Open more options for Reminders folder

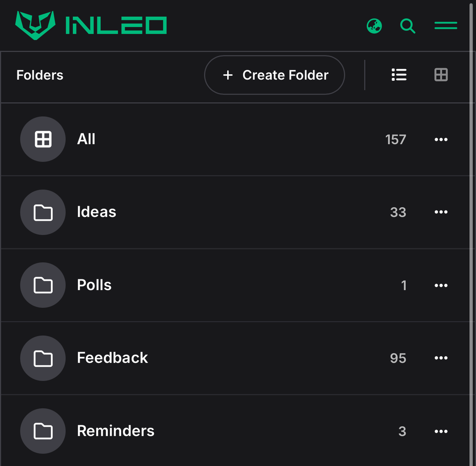441,431
